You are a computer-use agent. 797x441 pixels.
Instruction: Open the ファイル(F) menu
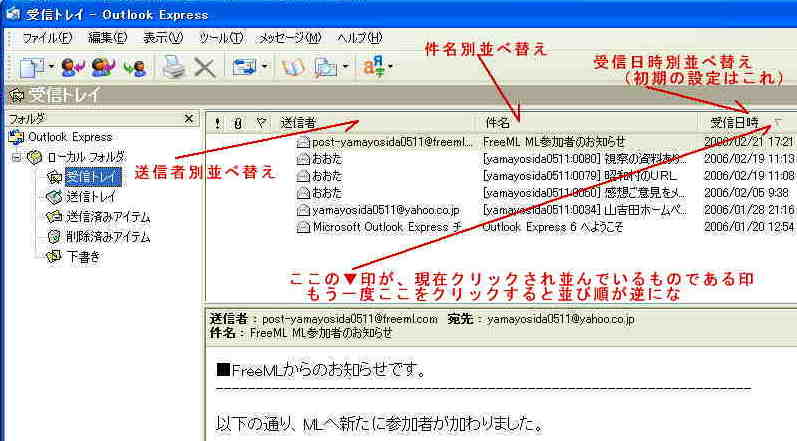47,38
